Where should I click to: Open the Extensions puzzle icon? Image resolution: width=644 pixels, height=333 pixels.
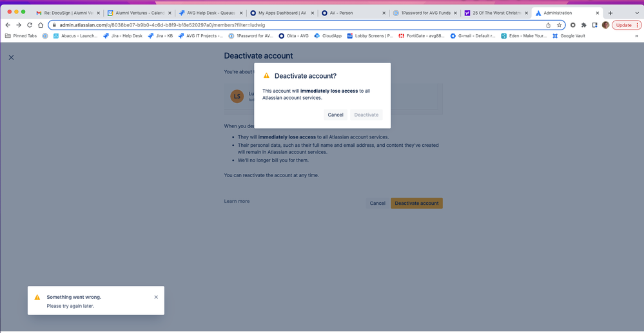coord(583,25)
